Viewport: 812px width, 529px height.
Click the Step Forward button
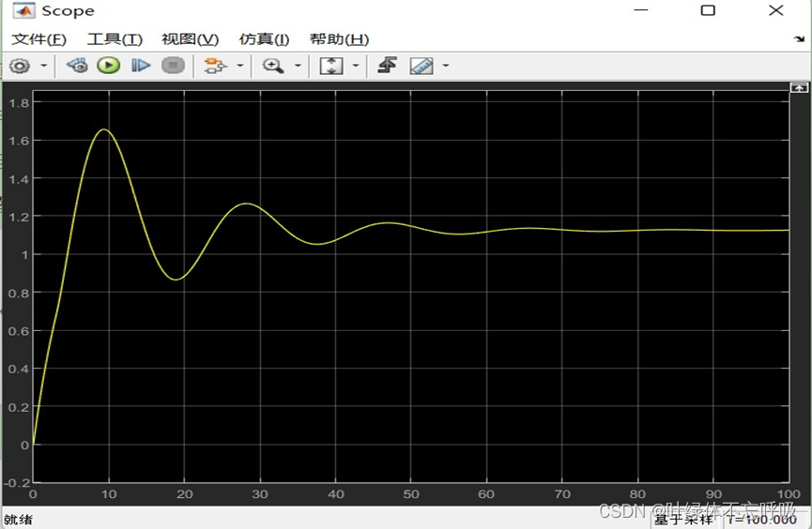click(140, 66)
